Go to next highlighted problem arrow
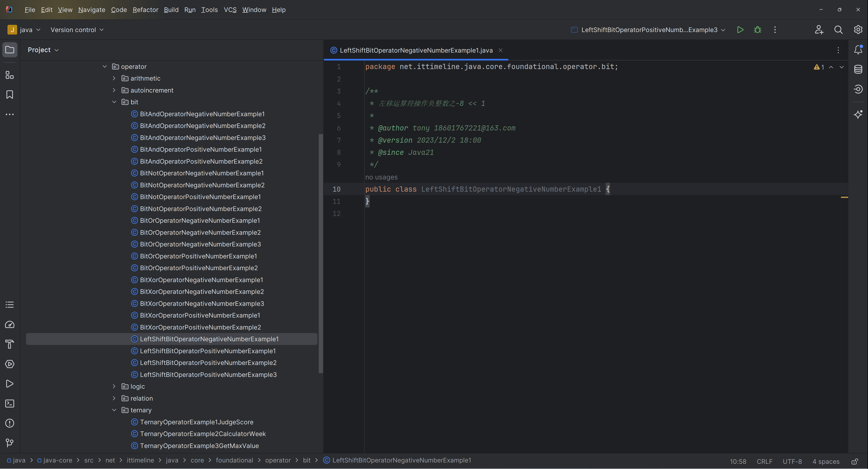 (x=841, y=67)
